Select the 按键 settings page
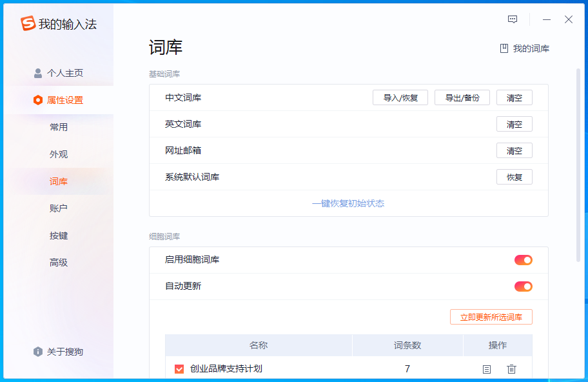Viewport: 588px width, 382px height. point(59,236)
